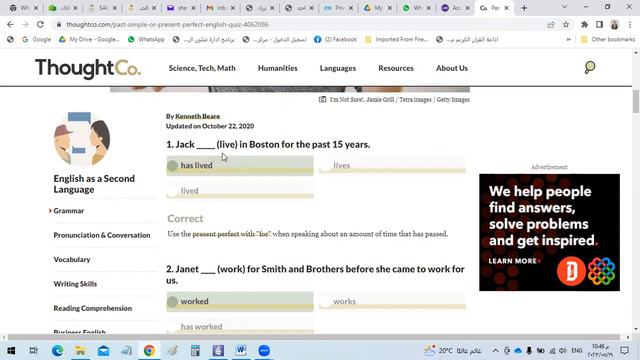The height and width of the screenshot is (360, 640).
Task: Open the Imported From Fire... bookmarks folder
Action: [x=396, y=40]
